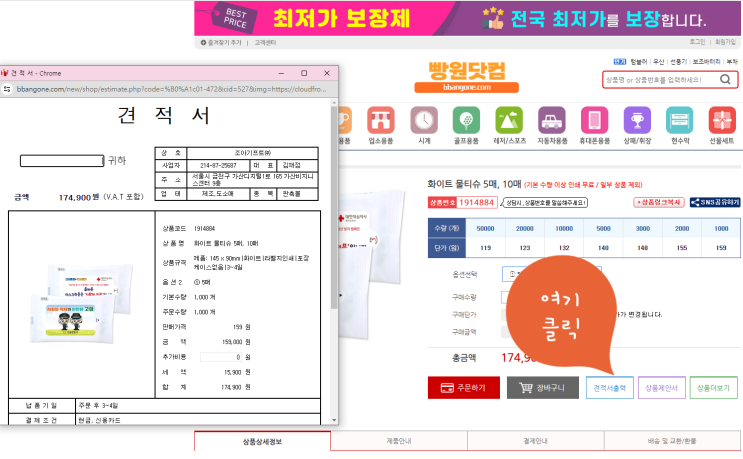This screenshot has height=459, width=743.
Task: Add to cart with the 장바구니 button
Action: [x=543, y=387]
